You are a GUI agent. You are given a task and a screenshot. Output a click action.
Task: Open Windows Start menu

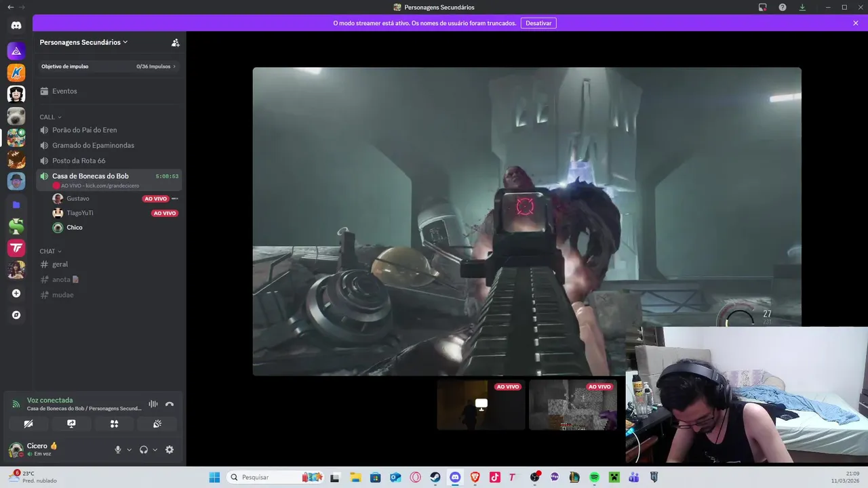tap(214, 477)
